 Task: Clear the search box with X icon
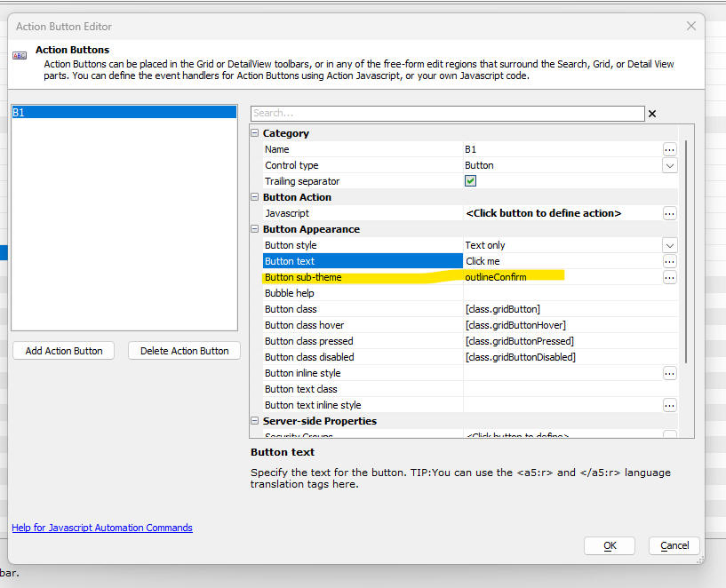tap(652, 114)
